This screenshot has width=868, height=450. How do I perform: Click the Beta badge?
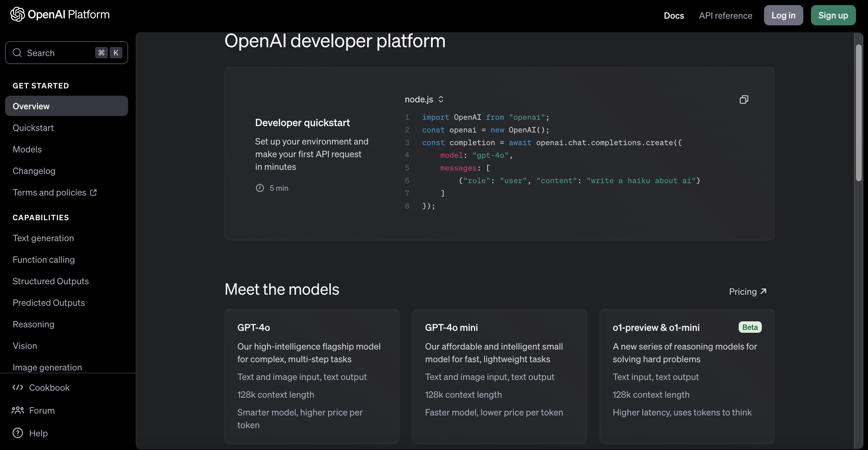pyautogui.click(x=750, y=327)
